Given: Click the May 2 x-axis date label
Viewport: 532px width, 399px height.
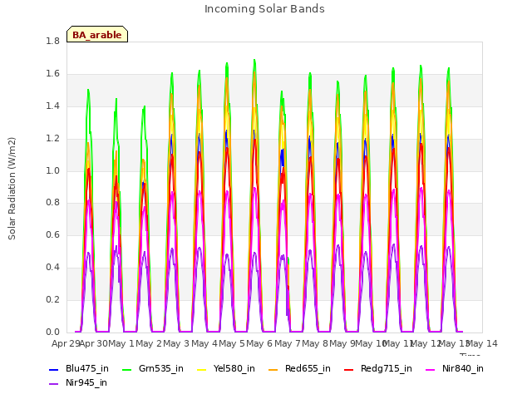Looking at the screenshot, I should tap(149, 343).
